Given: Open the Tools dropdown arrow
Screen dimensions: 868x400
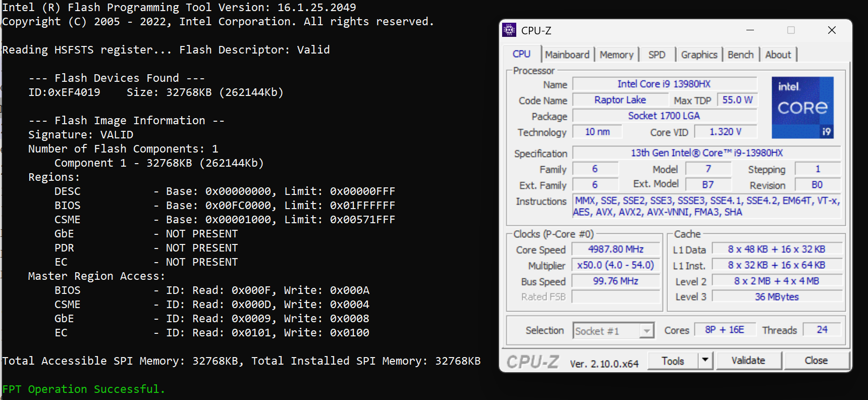Looking at the screenshot, I should [705, 360].
